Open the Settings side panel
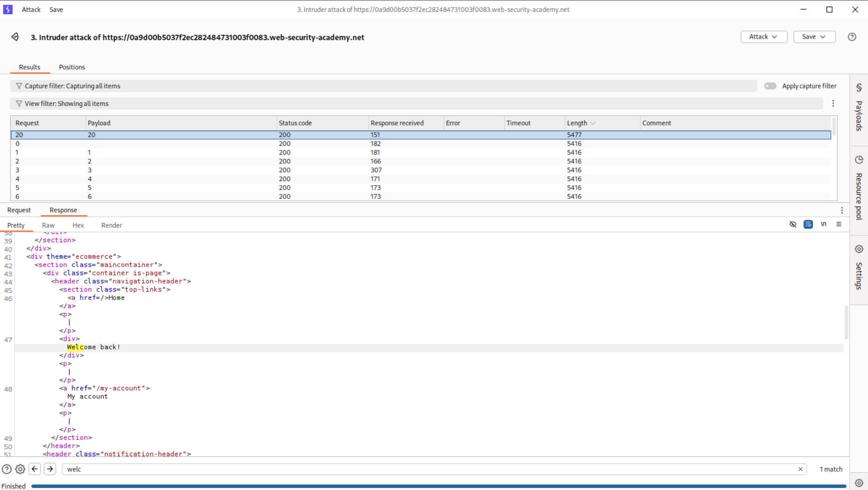 pyautogui.click(x=859, y=268)
